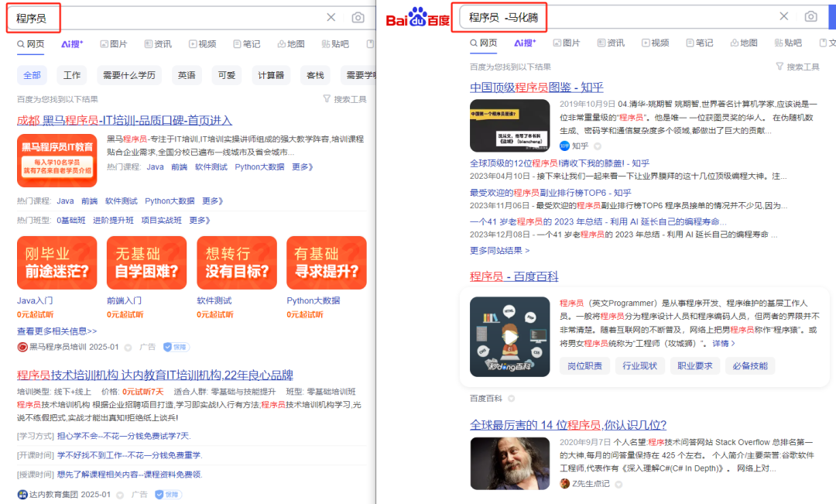836x504 pixels.
Task: Click the 必备技能 tag button
Action: (750, 366)
